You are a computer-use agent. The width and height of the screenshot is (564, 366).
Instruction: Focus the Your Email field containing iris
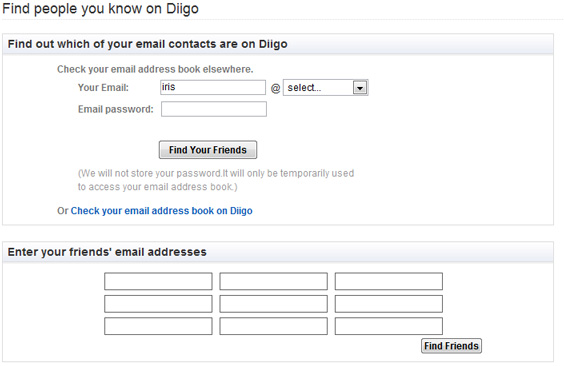pos(213,87)
